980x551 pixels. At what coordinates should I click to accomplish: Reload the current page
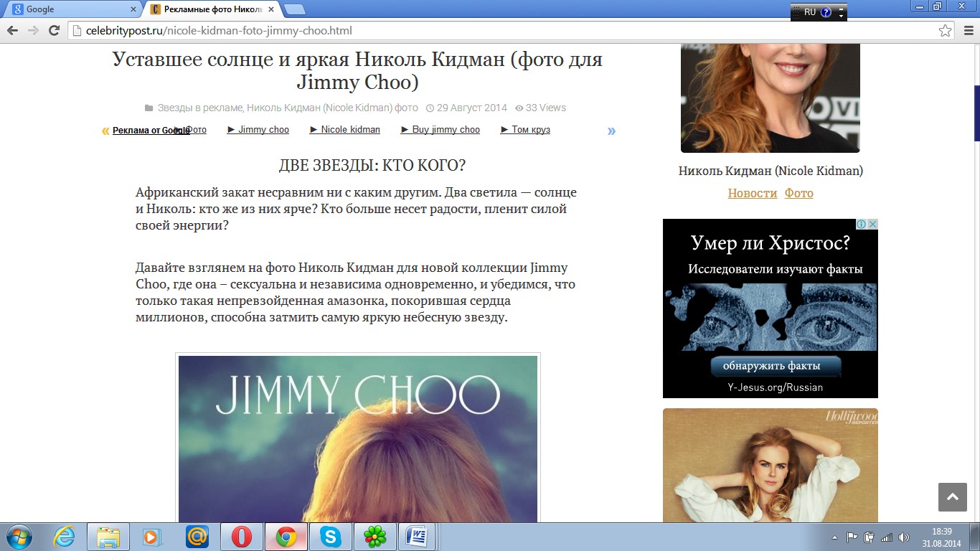click(x=54, y=31)
